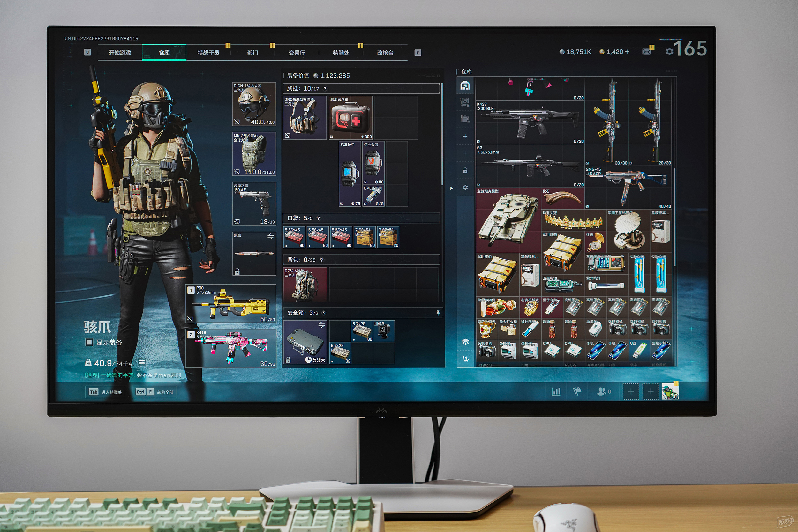The image size is (798, 532).
Task: Open the friends list icon showing 0
Action: pos(604,392)
